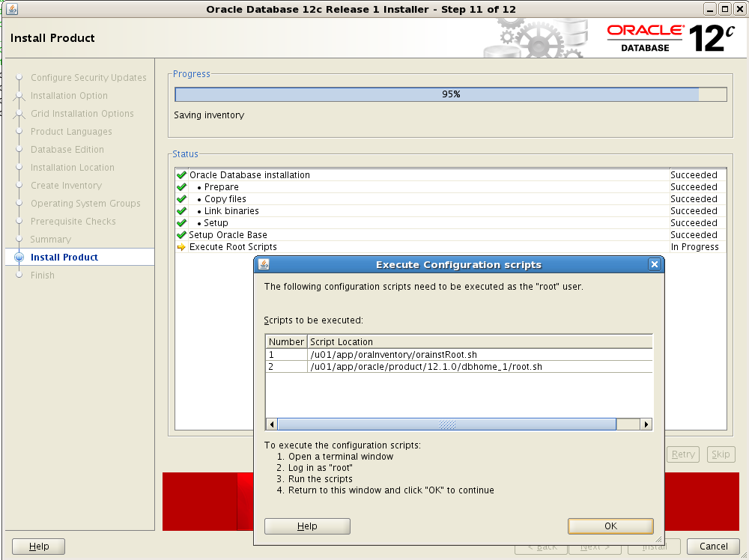Click green checkmark beside Oracle Database installation
Viewport: 749px width, 560px height.
pos(181,174)
